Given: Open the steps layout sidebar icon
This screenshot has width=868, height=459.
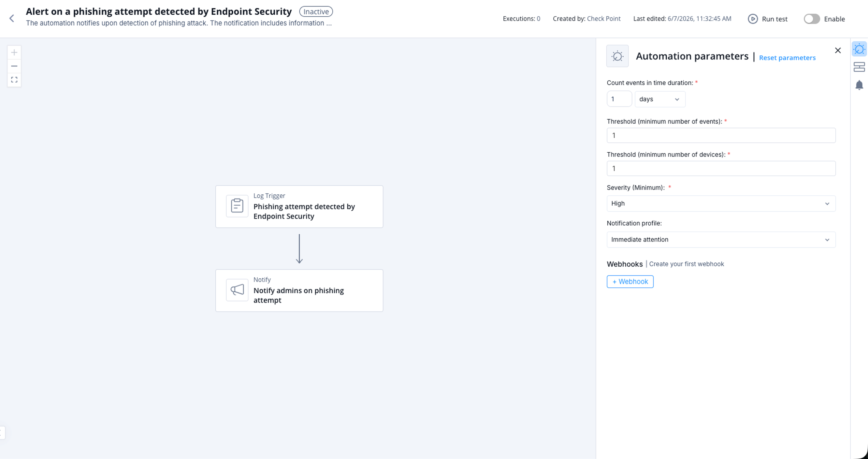Looking at the screenshot, I should pyautogui.click(x=859, y=67).
